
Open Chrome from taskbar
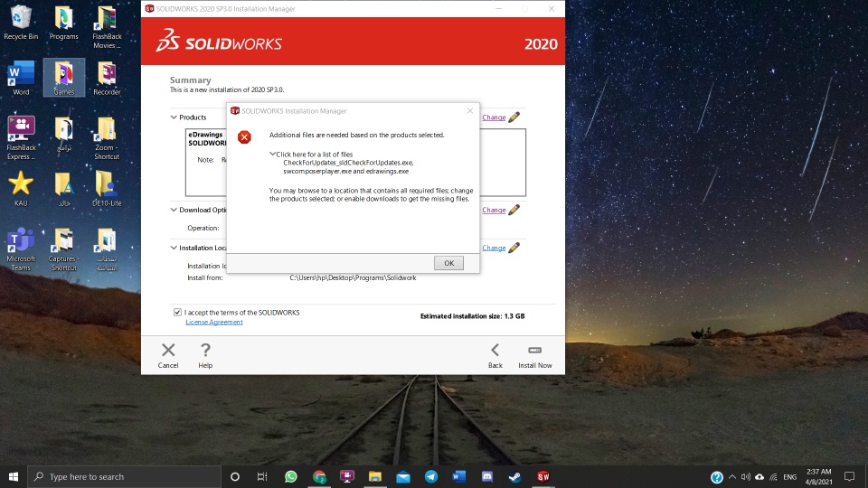(319, 476)
